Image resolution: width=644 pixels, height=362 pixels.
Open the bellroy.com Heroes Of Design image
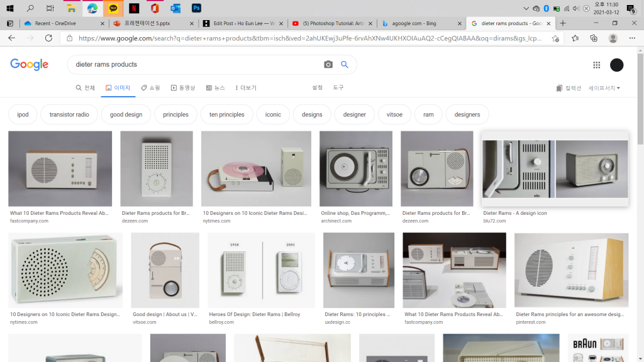click(x=261, y=270)
